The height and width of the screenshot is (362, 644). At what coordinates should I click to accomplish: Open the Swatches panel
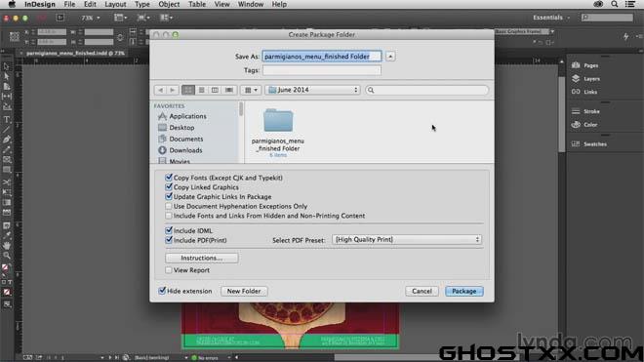(x=589, y=143)
